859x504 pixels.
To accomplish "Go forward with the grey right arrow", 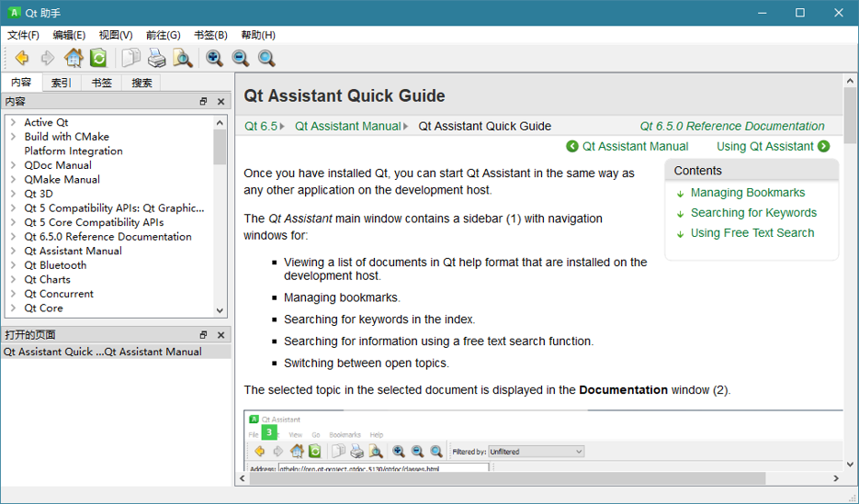I will [x=48, y=58].
